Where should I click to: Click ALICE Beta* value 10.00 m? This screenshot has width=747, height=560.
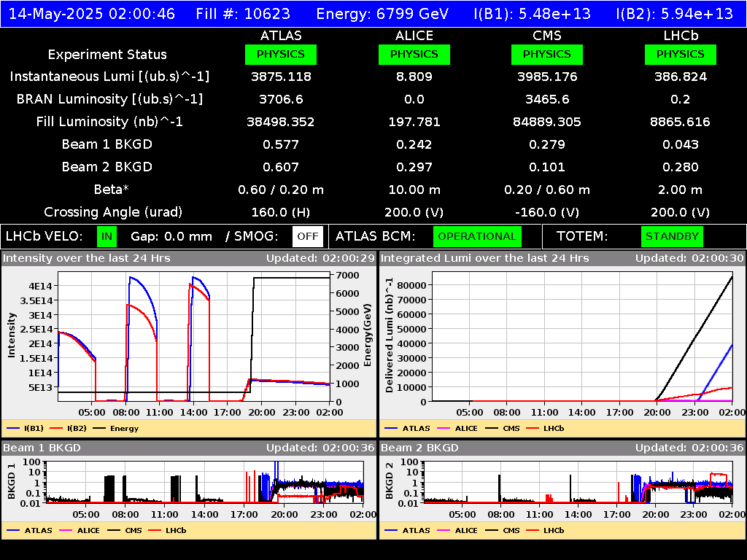(414, 190)
